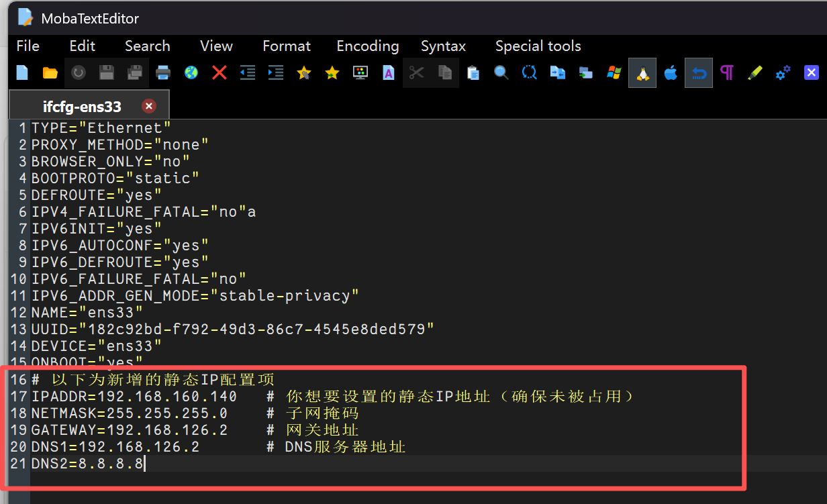
Task: Open the File menu
Action: (28, 46)
